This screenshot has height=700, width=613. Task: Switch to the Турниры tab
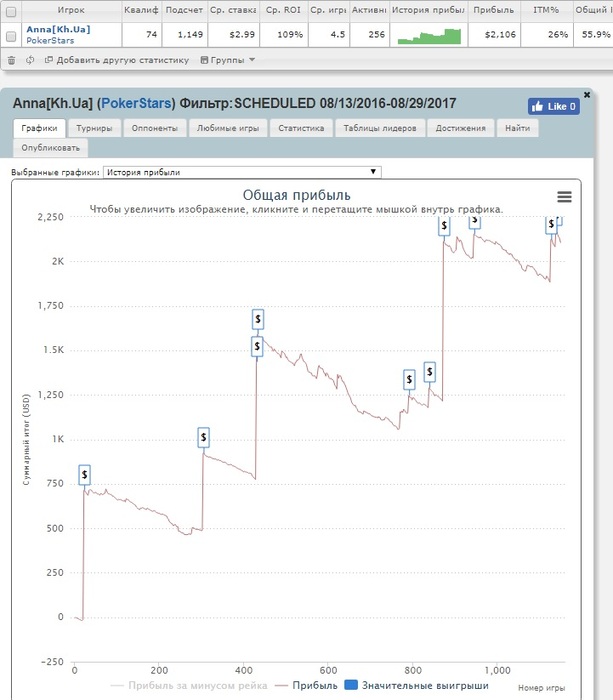click(94, 128)
